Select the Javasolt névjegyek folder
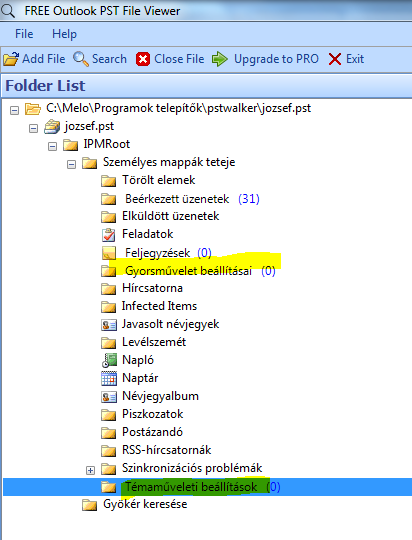 (x=171, y=324)
